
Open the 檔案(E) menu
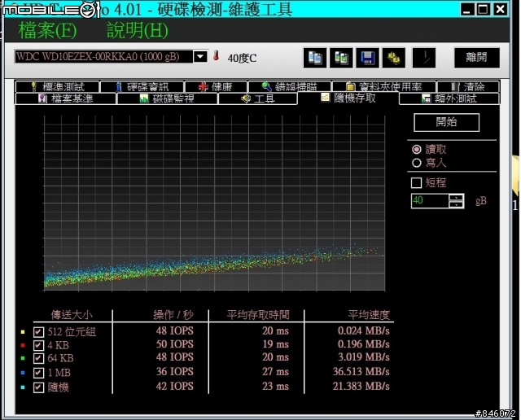tap(47, 30)
